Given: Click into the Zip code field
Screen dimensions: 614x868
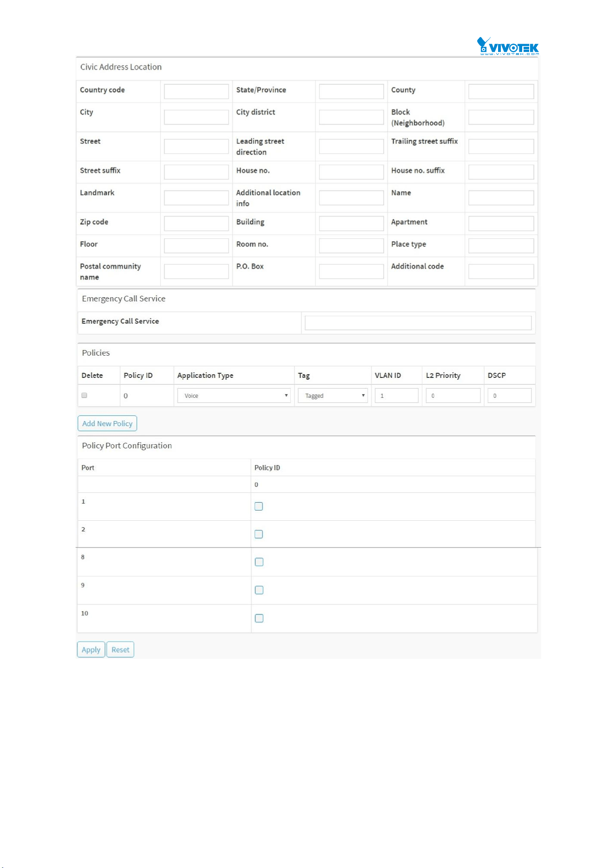Looking at the screenshot, I should click(x=197, y=223).
